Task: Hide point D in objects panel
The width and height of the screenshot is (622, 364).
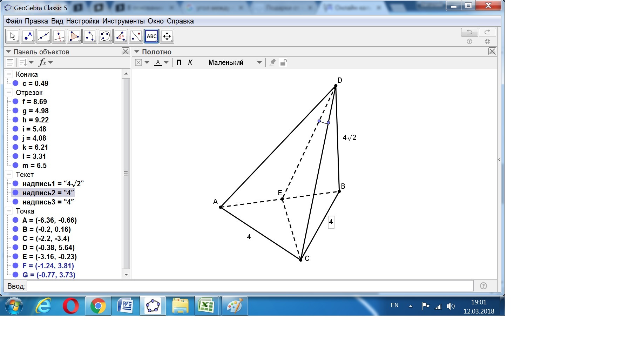Action: [x=15, y=248]
